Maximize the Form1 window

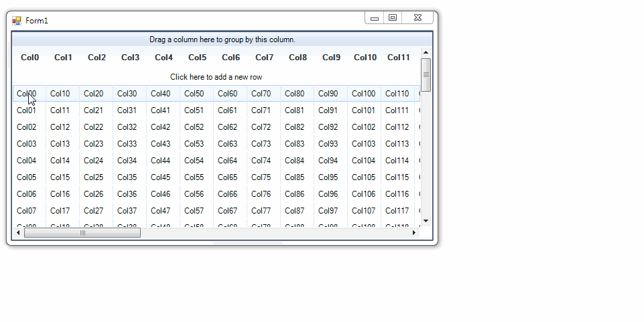coord(393,18)
